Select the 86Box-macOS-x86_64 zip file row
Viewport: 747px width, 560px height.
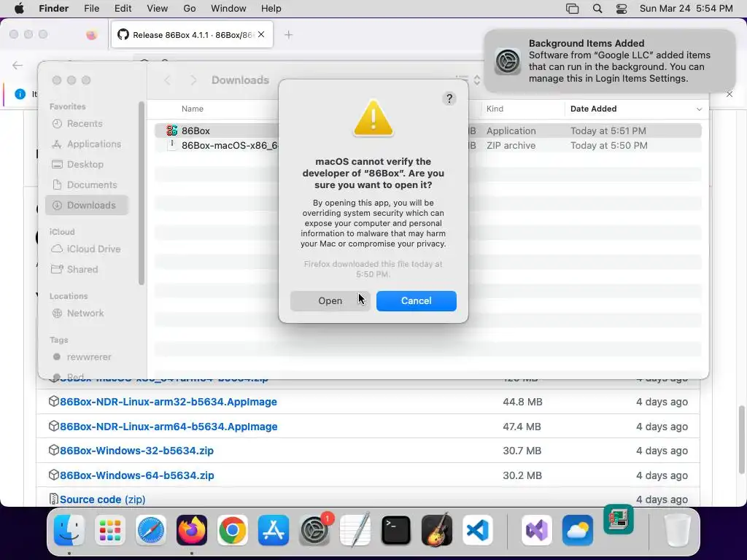[427, 146]
